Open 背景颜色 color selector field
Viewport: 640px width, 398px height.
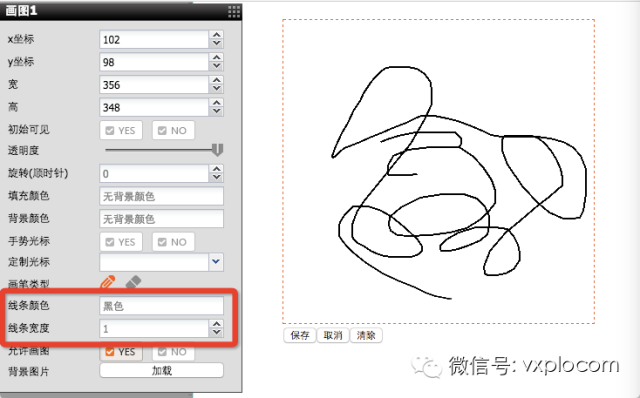[162, 219]
